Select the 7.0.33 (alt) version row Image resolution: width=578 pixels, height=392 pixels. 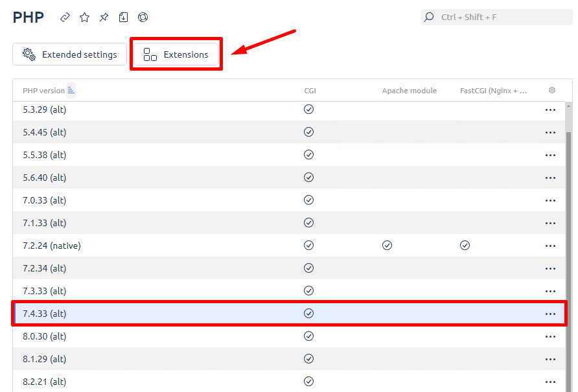point(288,200)
